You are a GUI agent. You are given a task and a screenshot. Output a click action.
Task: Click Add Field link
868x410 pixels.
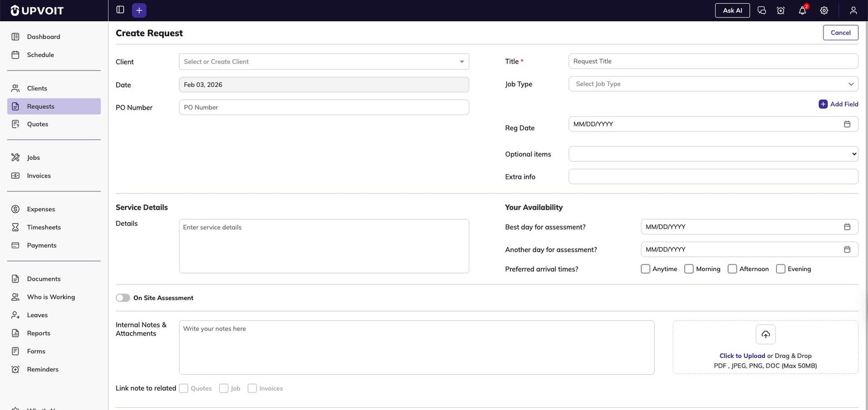[x=839, y=104]
